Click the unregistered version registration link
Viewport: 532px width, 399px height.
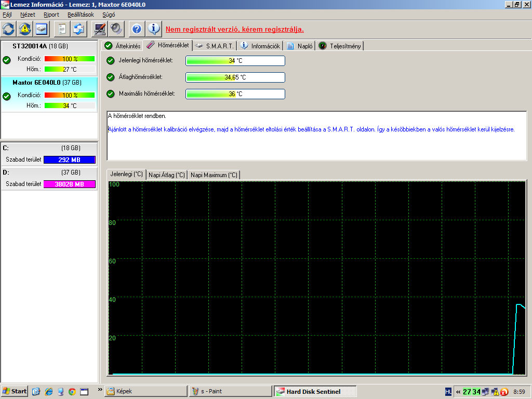tap(234, 30)
